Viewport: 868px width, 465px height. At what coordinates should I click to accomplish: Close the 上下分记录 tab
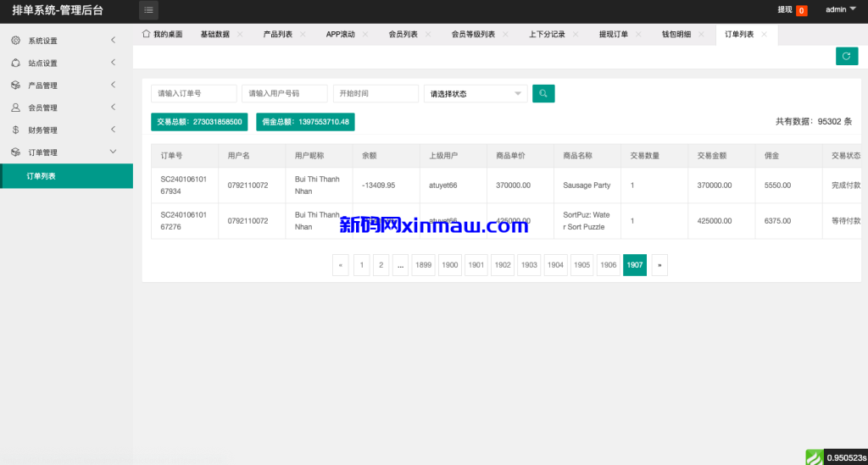pos(576,34)
